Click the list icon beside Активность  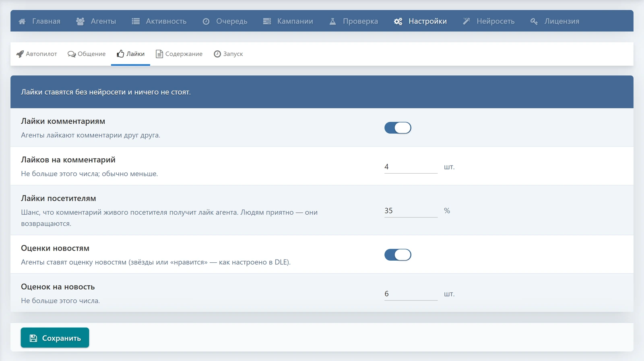tap(136, 21)
